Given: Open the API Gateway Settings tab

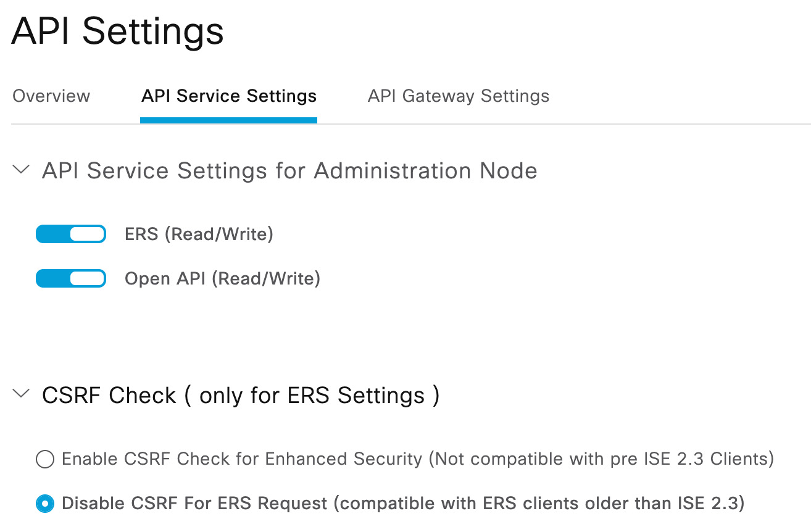Looking at the screenshot, I should click(x=459, y=96).
